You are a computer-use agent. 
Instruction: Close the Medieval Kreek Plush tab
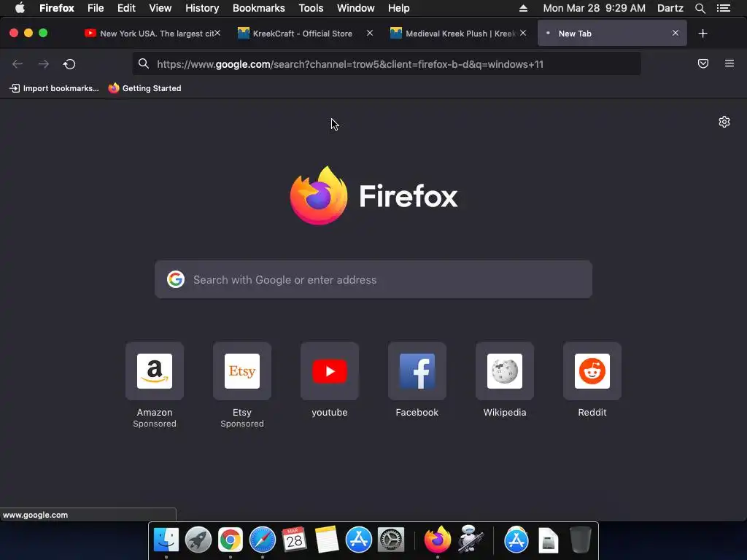point(523,33)
